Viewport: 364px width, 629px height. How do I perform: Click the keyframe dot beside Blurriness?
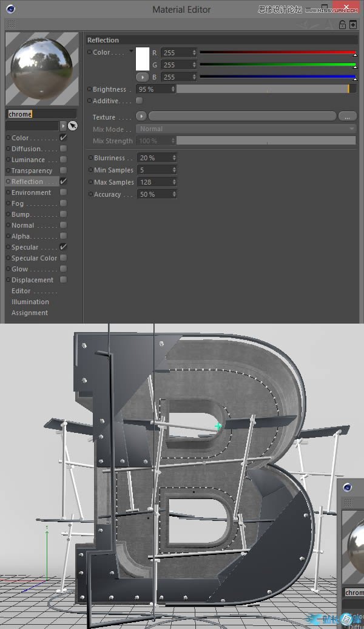pyautogui.click(x=90, y=158)
